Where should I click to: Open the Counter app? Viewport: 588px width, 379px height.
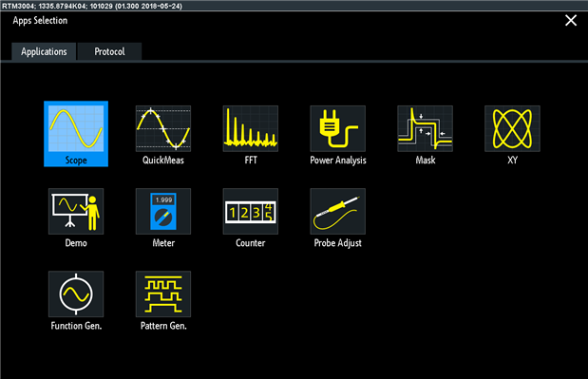tap(251, 218)
